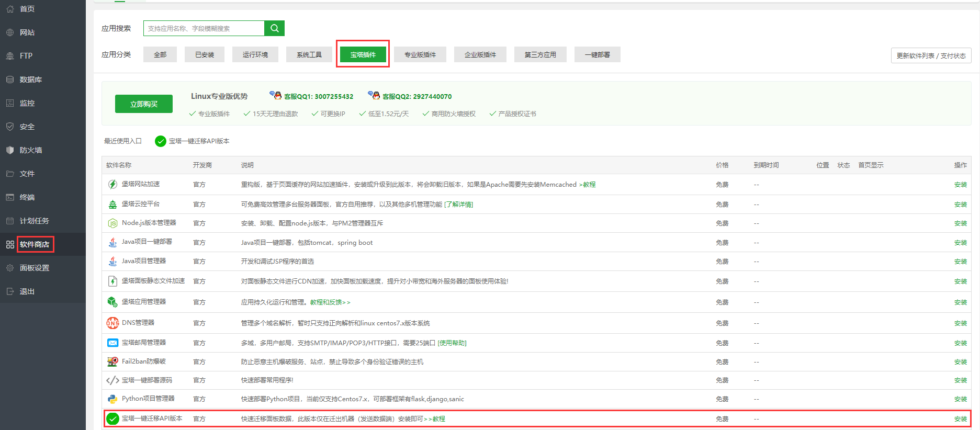Click the Node.js version manager icon
Screen dimensions: 980x430
pyautogui.click(x=112, y=223)
